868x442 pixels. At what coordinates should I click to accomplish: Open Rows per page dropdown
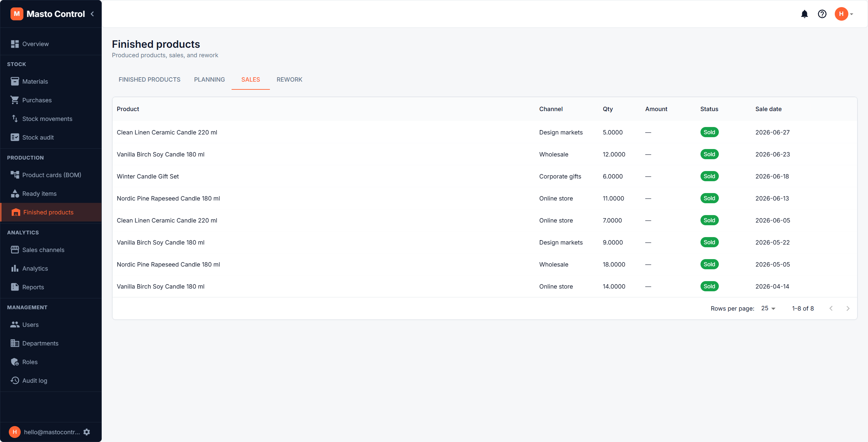click(x=768, y=308)
